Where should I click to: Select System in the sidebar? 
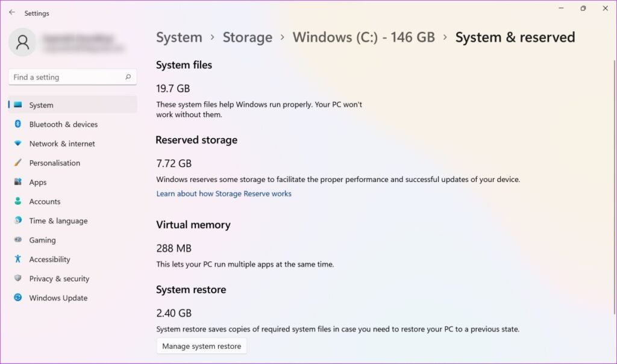(x=41, y=105)
